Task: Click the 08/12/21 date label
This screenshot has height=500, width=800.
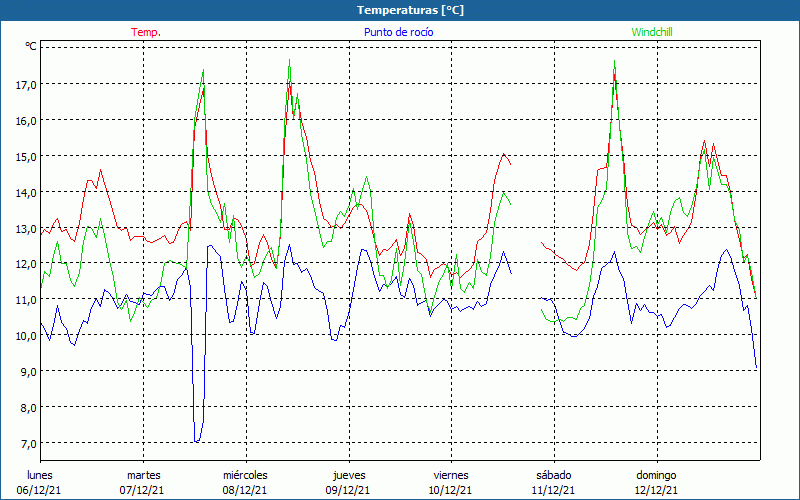Action: (x=245, y=490)
